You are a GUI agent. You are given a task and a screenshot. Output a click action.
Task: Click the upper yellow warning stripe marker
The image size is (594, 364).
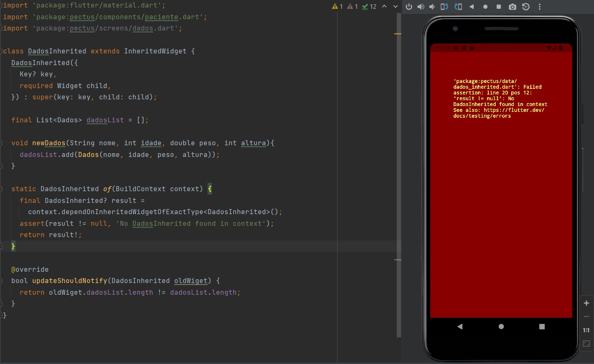coord(398,33)
